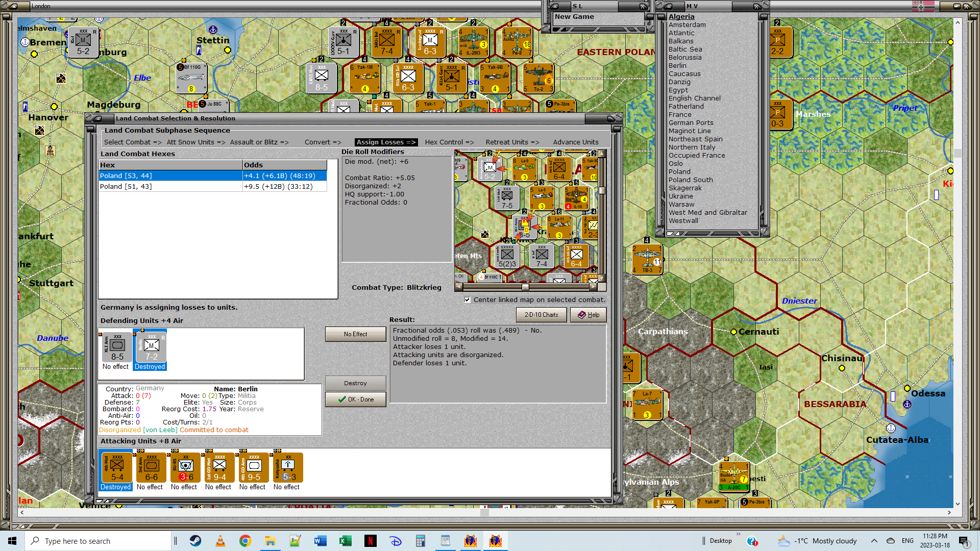Image resolution: width=980 pixels, height=551 pixels.
Task: Open weather widget showing Mostly cloudy
Action: coord(817,541)
